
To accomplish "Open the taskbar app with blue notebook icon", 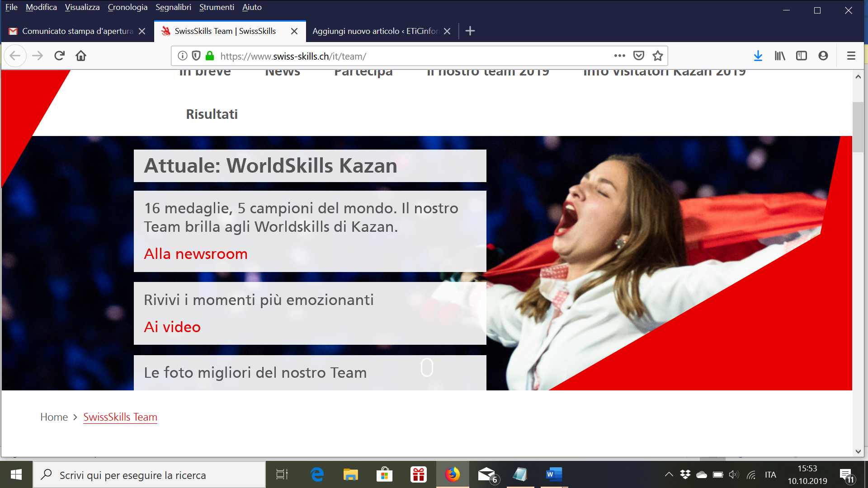I will (520, 474).
